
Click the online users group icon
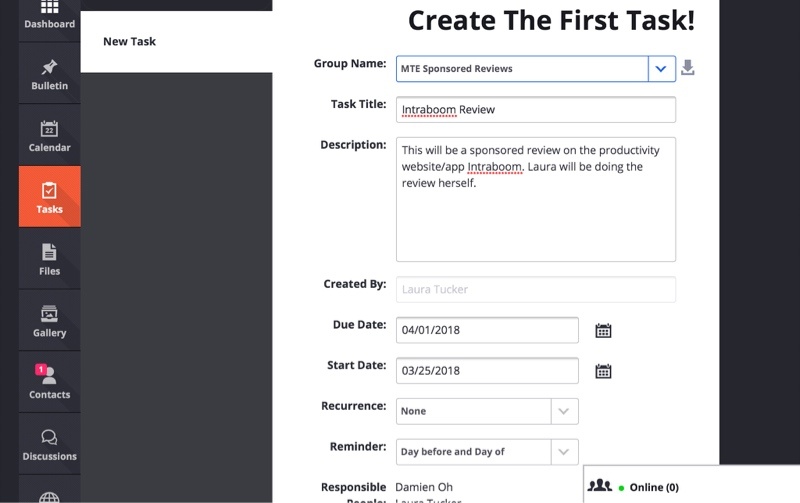click(x=599, y=486)
